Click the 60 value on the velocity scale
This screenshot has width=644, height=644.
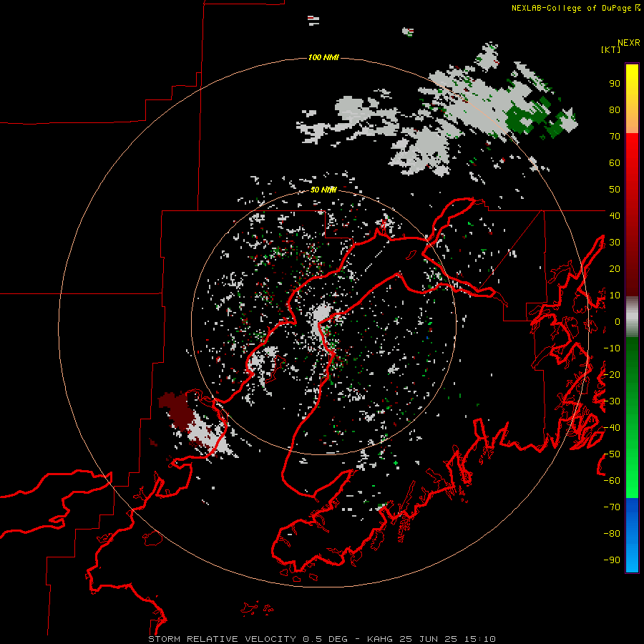pyautogui.click(x=615, y=163)
